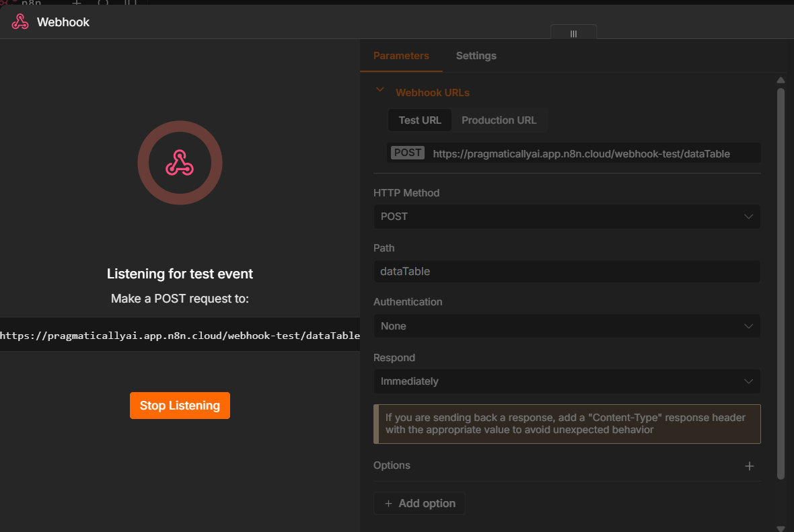Open the Authentication dropdown set to None

point(567,326)
